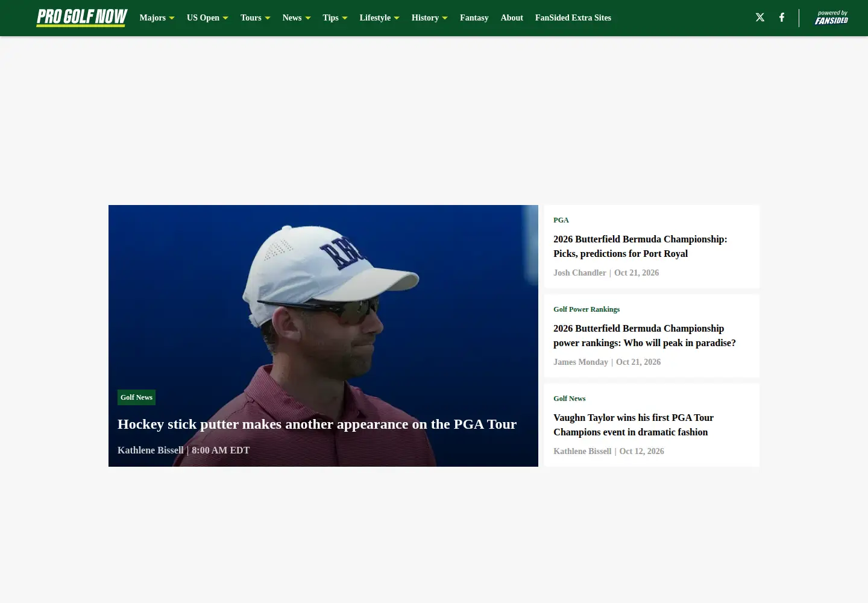Expand the History dropdown menu
The image size is (868, 603).
tap(430, 18)
